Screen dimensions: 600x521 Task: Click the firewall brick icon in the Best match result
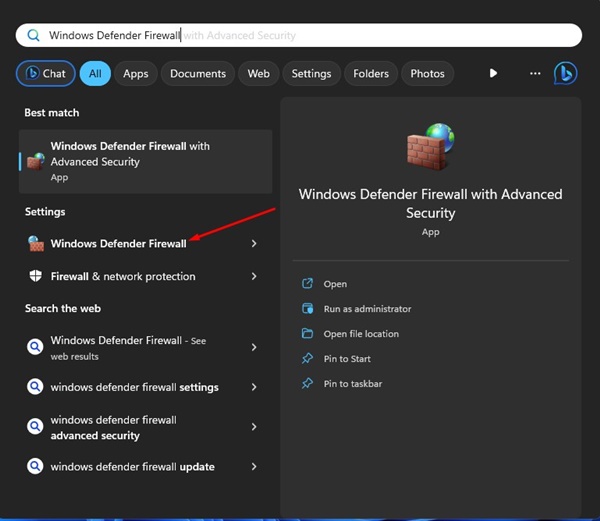coord(36,161)
